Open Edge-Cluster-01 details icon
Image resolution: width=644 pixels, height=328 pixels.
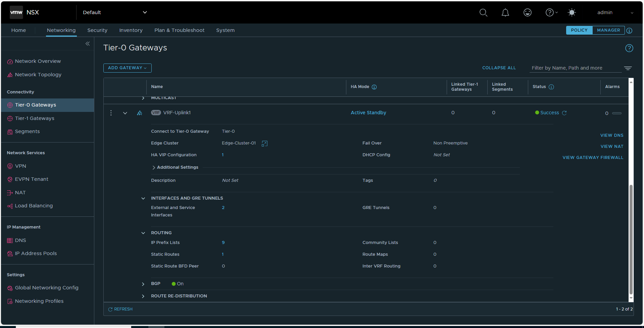264,143
